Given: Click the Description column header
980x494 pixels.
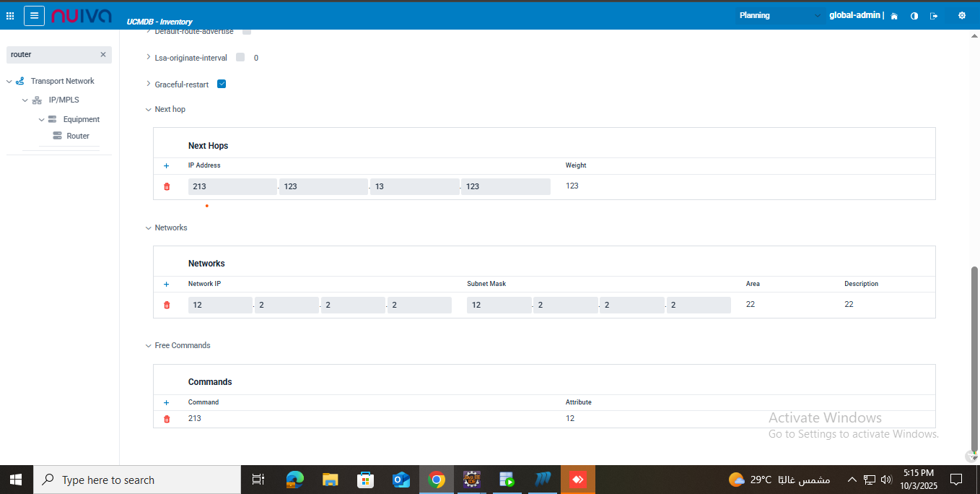Looking at the screenshot, I should pos(862,284).
